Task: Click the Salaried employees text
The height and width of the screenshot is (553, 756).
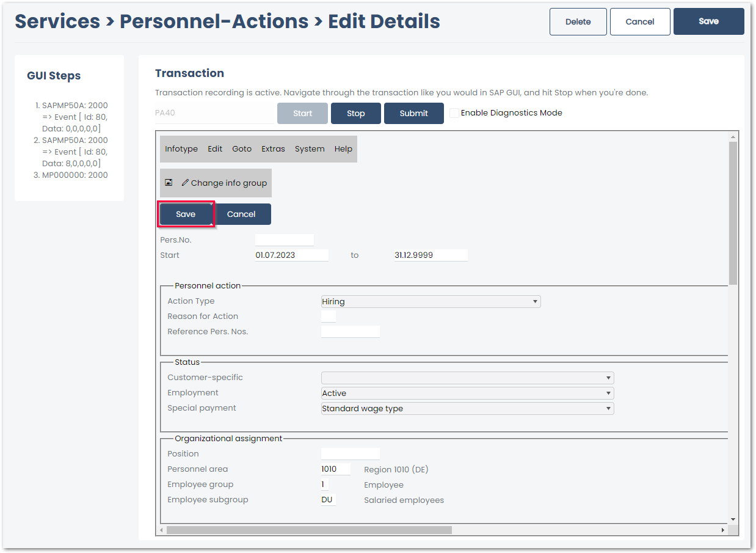Action: (404, 500)
